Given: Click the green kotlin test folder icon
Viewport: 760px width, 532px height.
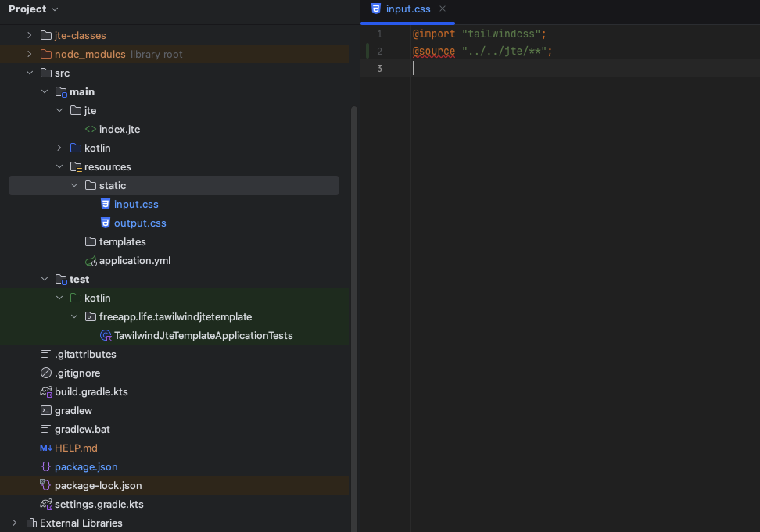Looking at the screenshot, I should click(x=76, y=298).
